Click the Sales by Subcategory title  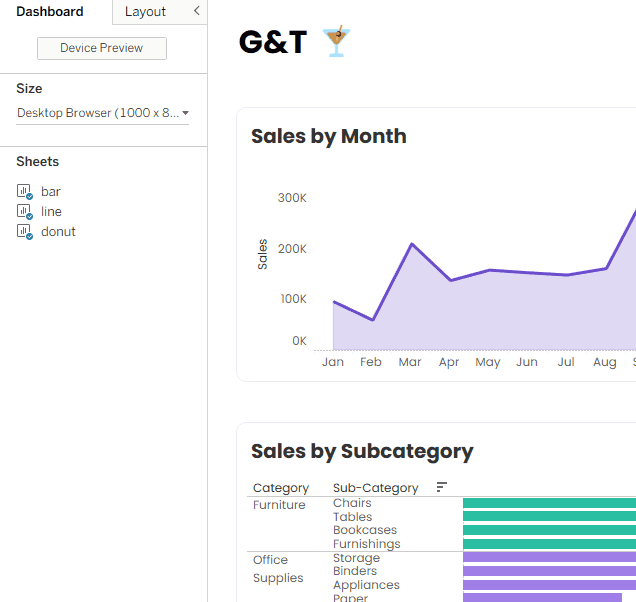(362, 452)
